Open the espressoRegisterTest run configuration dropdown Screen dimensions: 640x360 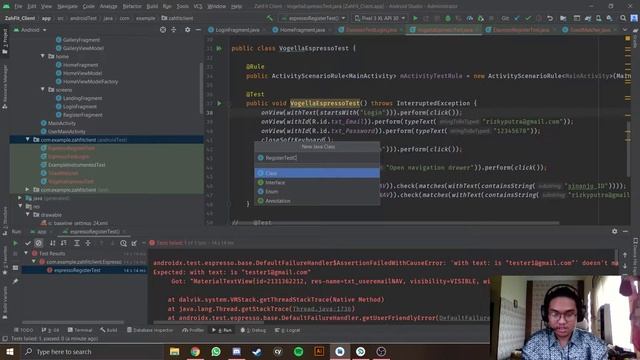click(313, 18)
